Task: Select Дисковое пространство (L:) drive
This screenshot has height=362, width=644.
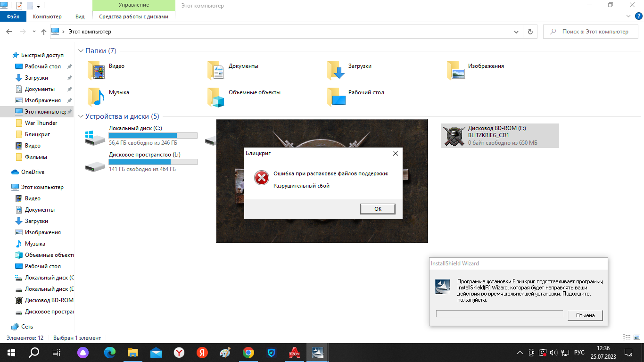Action: [x=141, y=162]
